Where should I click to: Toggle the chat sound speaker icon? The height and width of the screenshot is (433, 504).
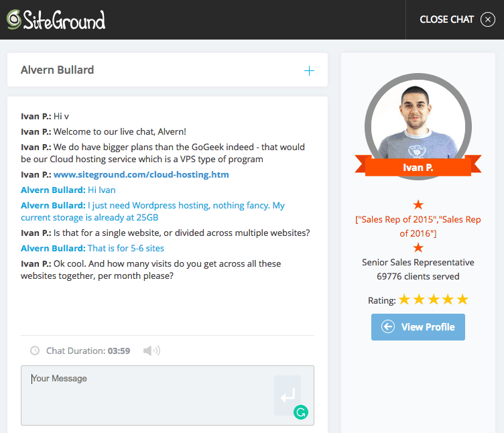(151, 351)
